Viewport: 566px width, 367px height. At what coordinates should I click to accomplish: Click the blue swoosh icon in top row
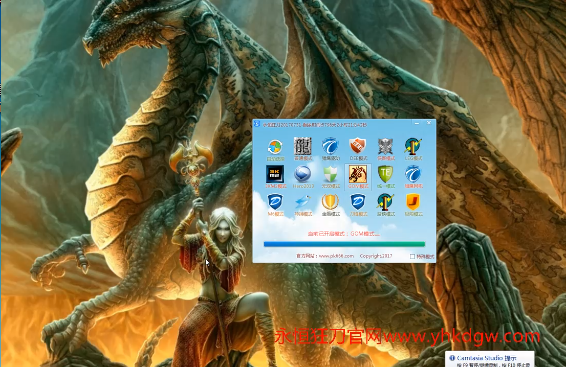point(330,146)
